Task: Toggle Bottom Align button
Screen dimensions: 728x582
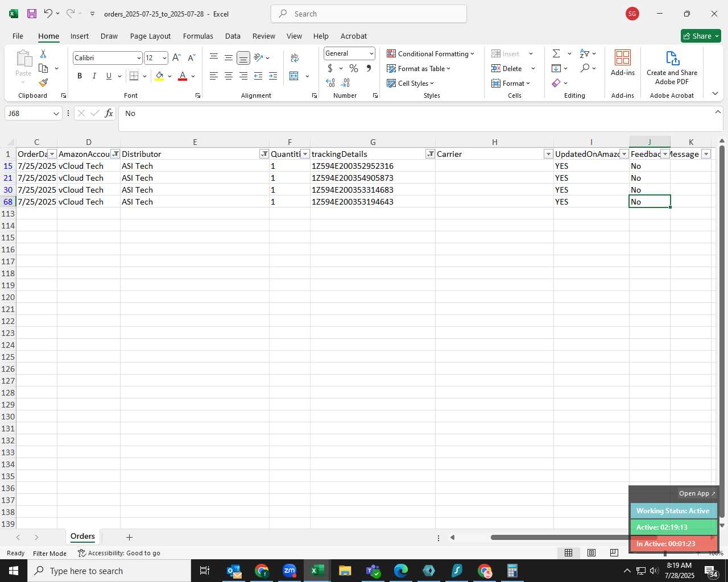Action: point(243,57)
